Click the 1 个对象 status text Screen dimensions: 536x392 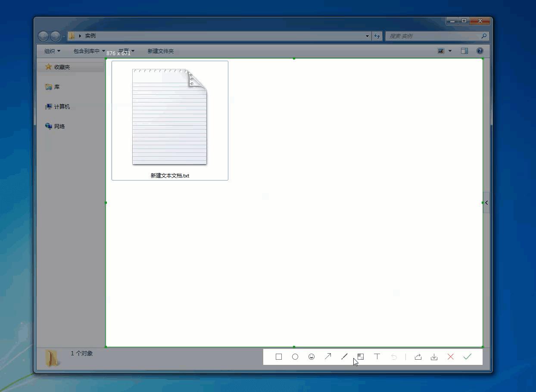82,353
